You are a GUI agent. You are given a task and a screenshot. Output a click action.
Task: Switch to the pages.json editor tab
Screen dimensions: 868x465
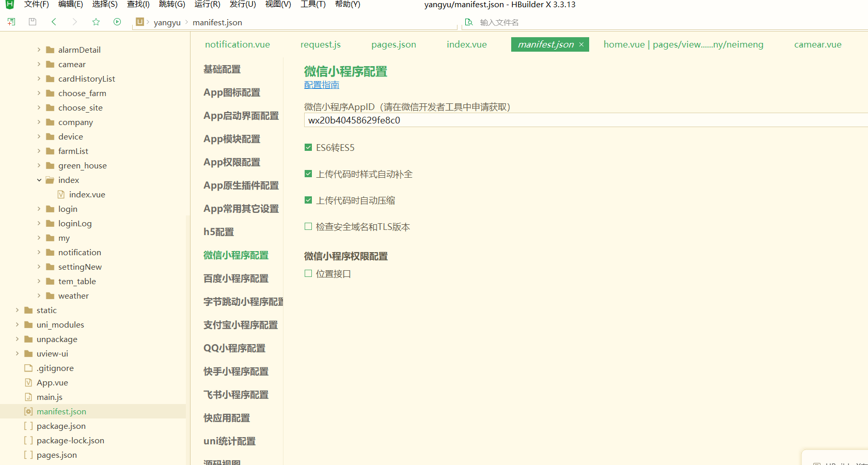click(394, 44)
